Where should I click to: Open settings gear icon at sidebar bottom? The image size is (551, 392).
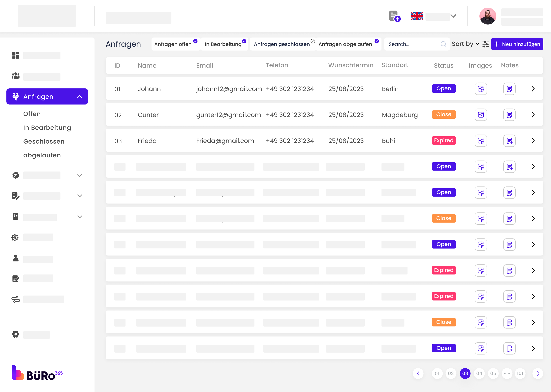pyautogui.click(x=16, y=334)
